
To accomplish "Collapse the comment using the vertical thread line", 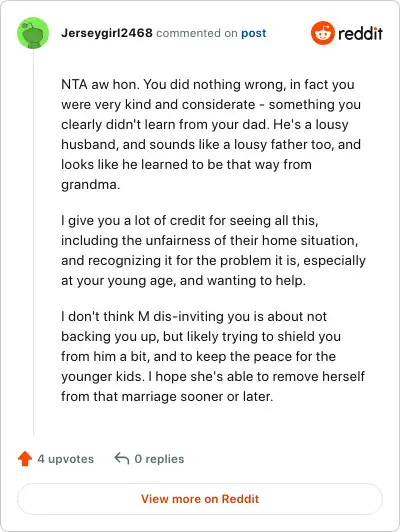I will click(x=33, y=243).
